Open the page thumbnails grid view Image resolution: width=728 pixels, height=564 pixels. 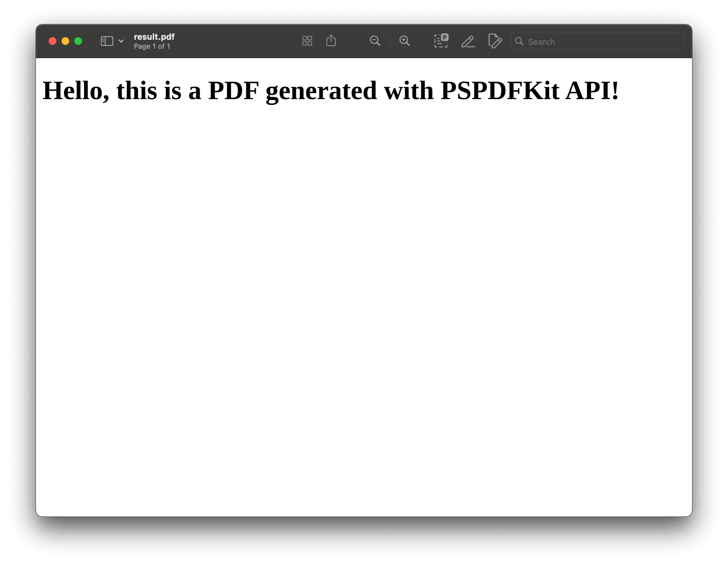(x=307, y=41)
